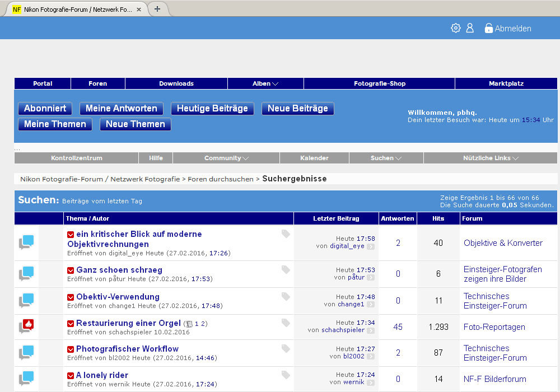Open thread 'Ganz schoen schraeg'

[119, 270]
